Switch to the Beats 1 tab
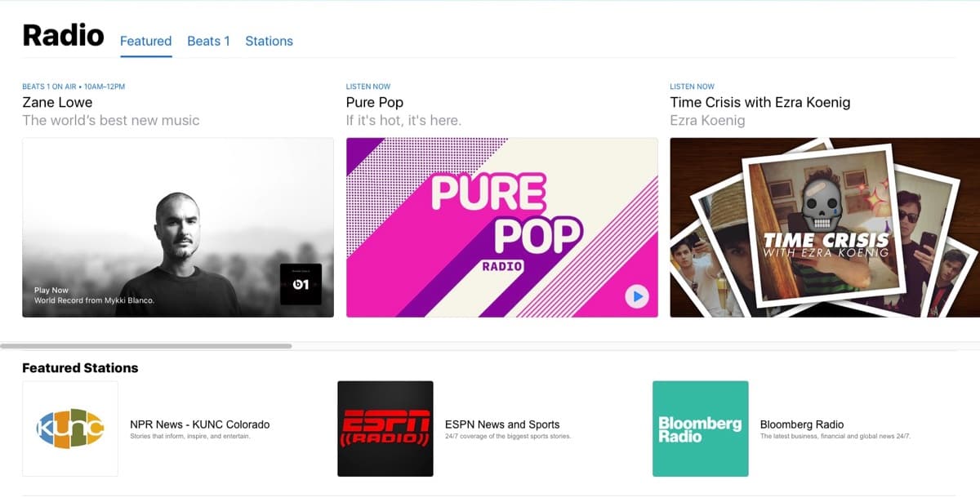 tap(208, 41)
